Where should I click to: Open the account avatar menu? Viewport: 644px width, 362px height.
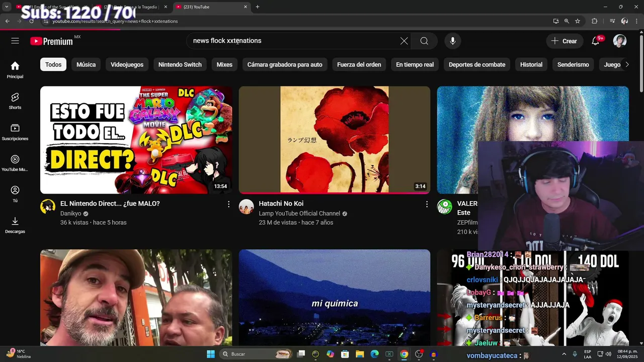(620, 41)
